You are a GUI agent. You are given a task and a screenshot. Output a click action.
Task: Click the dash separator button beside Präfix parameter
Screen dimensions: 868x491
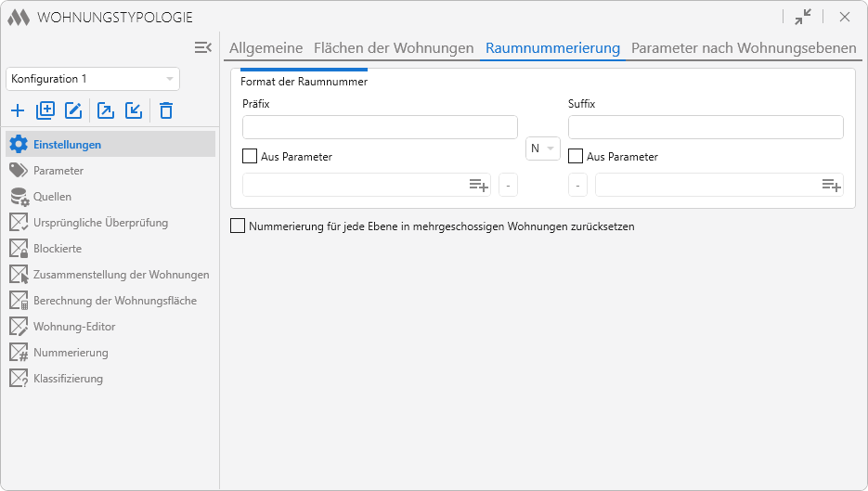[x=508, y=186]
